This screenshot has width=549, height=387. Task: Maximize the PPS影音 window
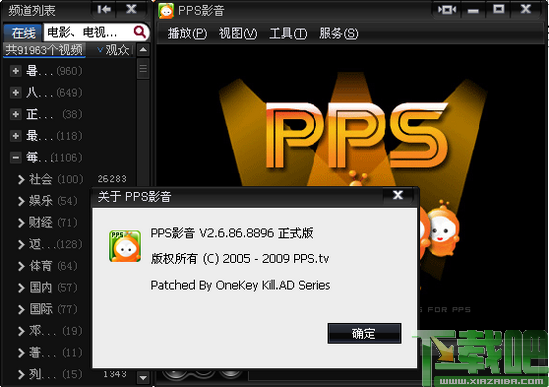point(499,9)
